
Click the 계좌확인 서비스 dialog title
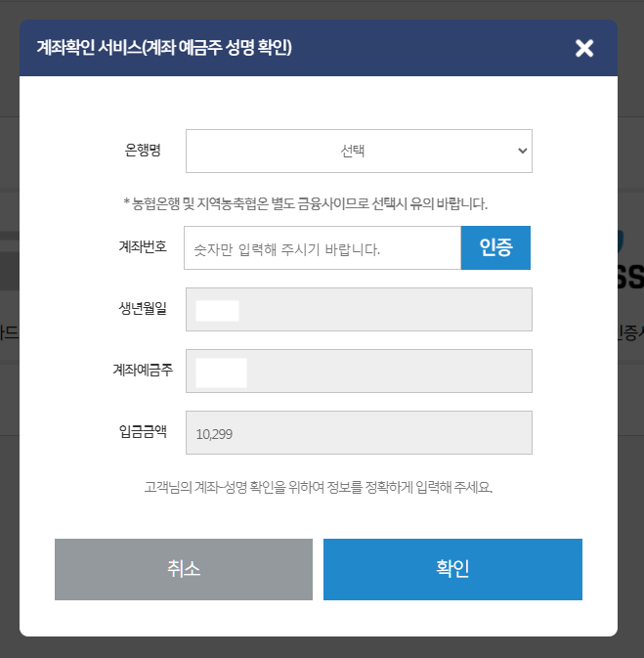click(164, 47)
